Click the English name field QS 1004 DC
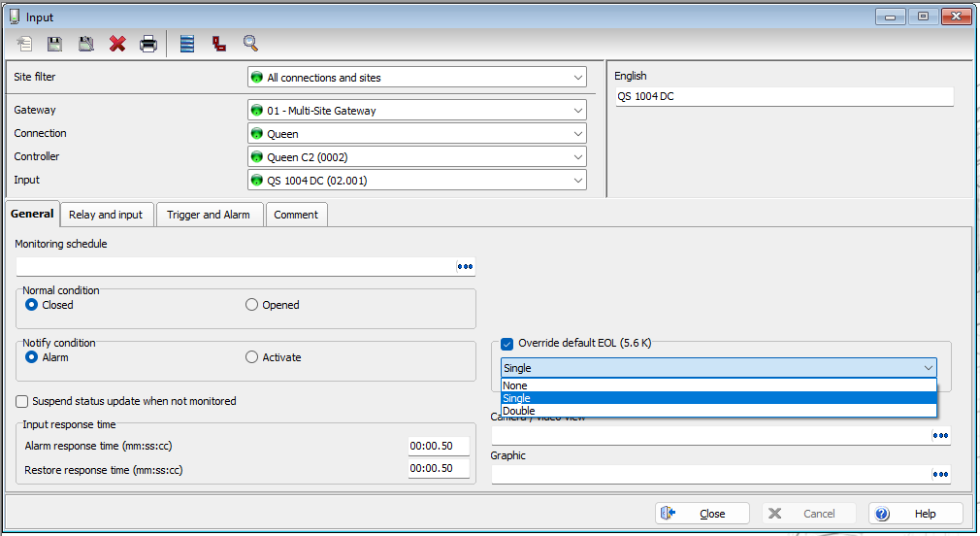This screenshot has width=980, height=536. pos(784,96)
